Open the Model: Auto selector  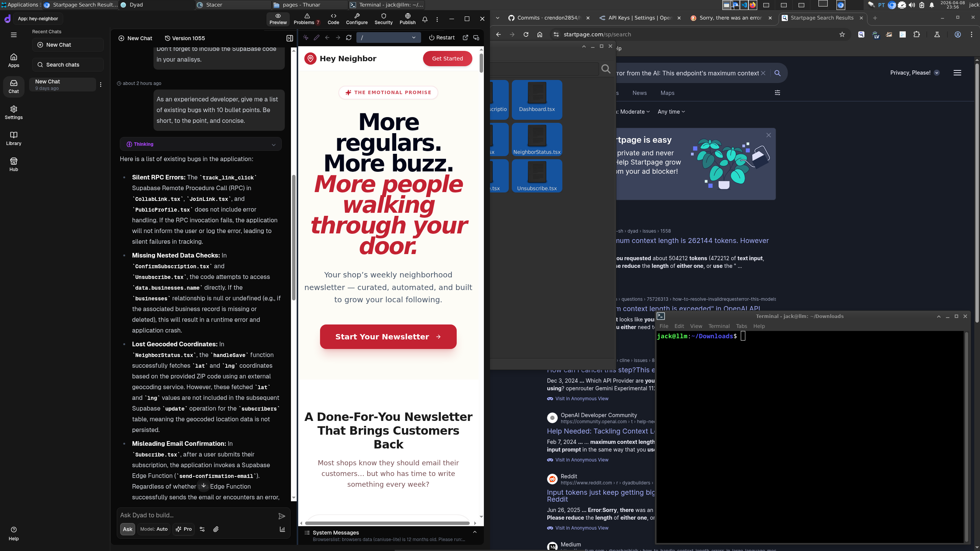(x=154, y=529)
